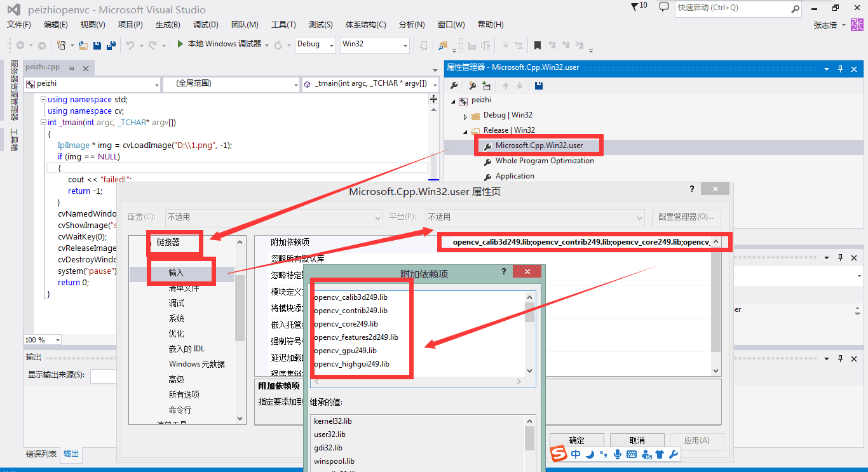Click the 快速启动 search input field
868x472 pixels.
pyautogui.click(x=733, y=8)
